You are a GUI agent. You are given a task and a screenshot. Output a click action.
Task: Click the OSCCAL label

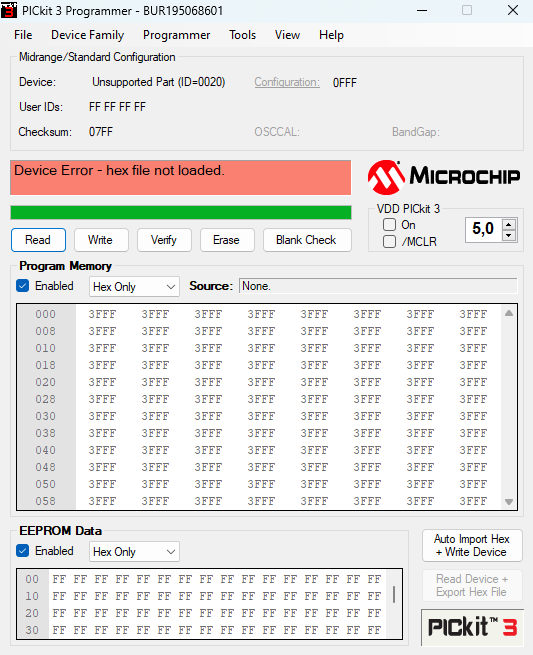(277, 132)
